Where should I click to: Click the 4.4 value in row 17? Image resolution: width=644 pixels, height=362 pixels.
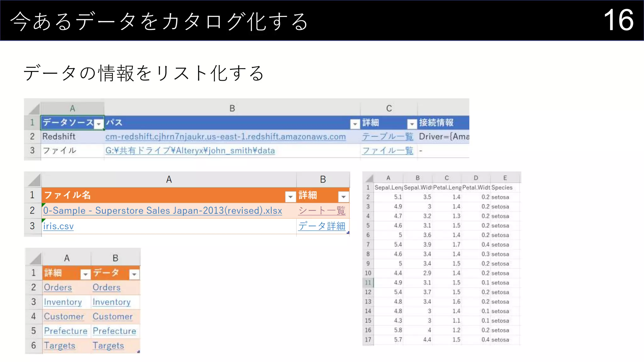click(x=427, y=340)
